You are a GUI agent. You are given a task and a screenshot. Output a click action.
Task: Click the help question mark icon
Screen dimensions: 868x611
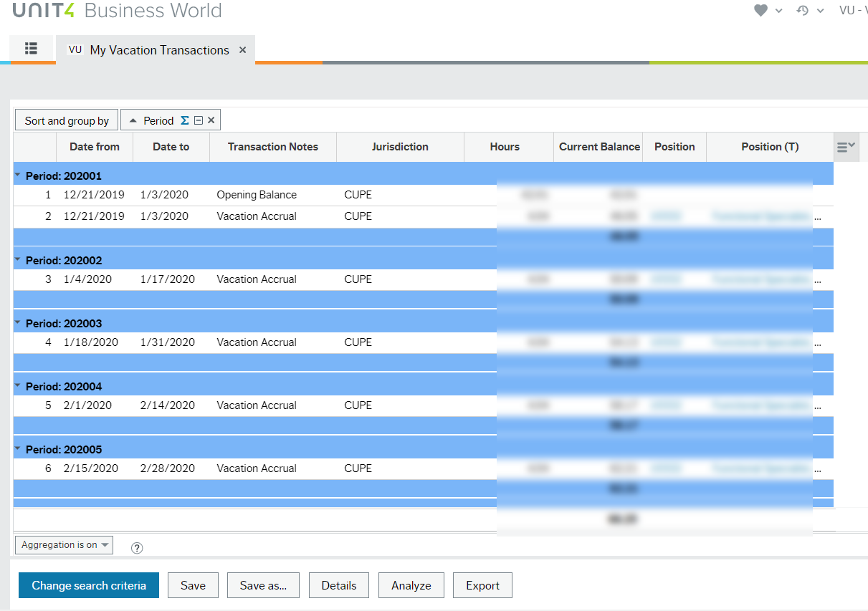pos(136,548)
